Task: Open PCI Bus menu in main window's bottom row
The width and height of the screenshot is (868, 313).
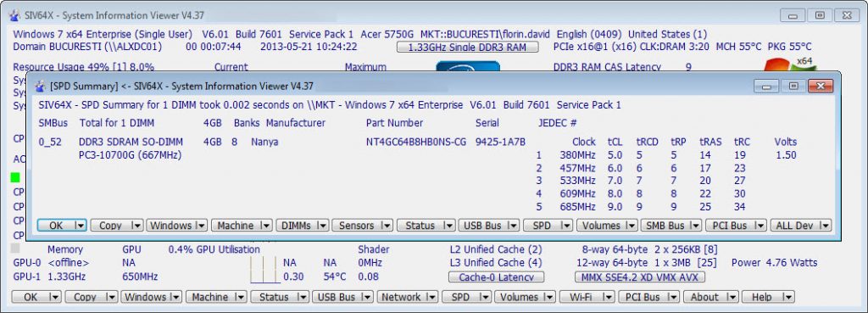Action: 648,297
